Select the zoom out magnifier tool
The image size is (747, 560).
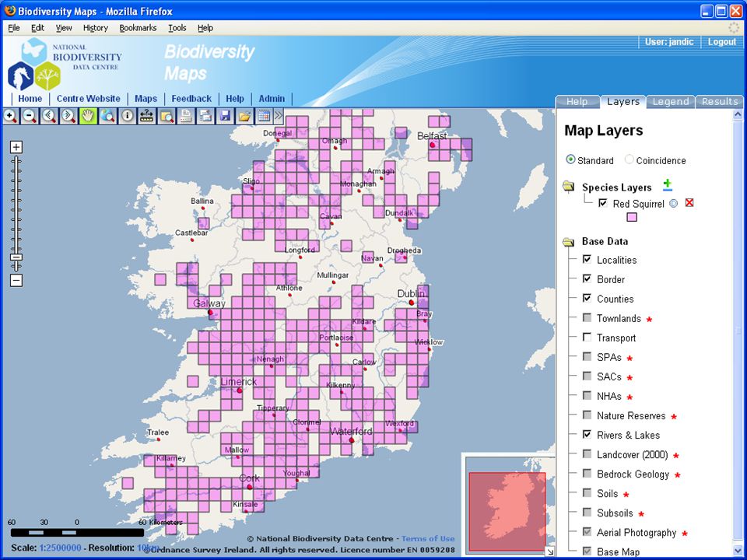click(30, 116)
